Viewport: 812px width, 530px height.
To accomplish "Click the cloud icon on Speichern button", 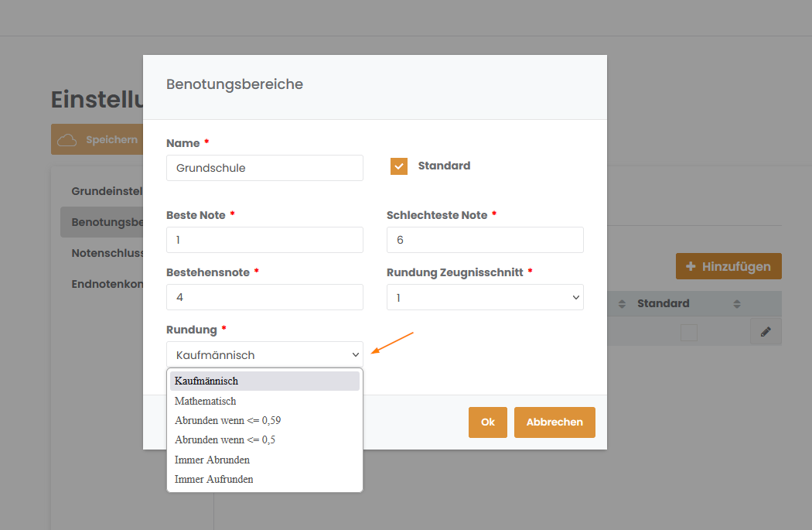I will 67,140.
